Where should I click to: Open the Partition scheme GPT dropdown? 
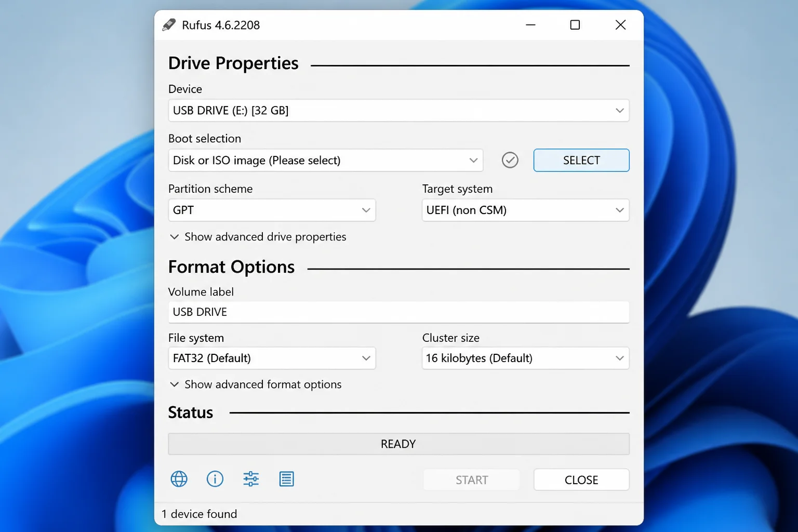tap(272, 210)
